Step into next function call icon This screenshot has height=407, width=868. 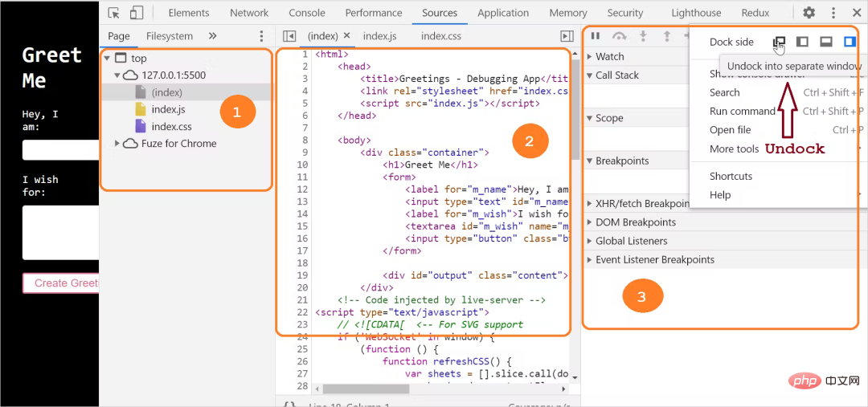[x=643, y=36]
